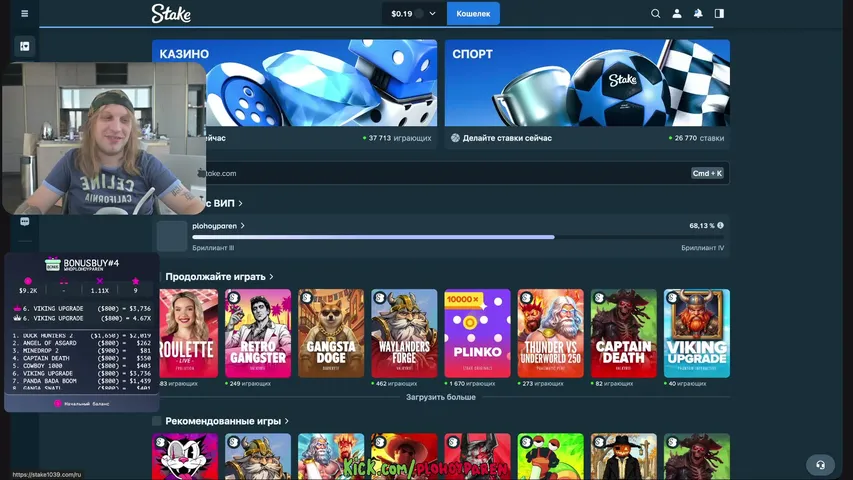853x480 pixels.
Task: Launch Gangsta Doge game
Action: click(x=331, y=333)
